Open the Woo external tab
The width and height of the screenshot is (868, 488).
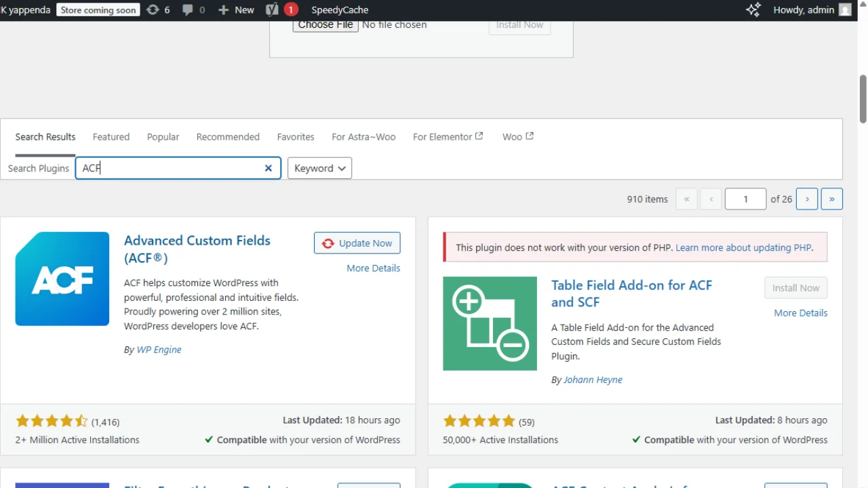518,137
